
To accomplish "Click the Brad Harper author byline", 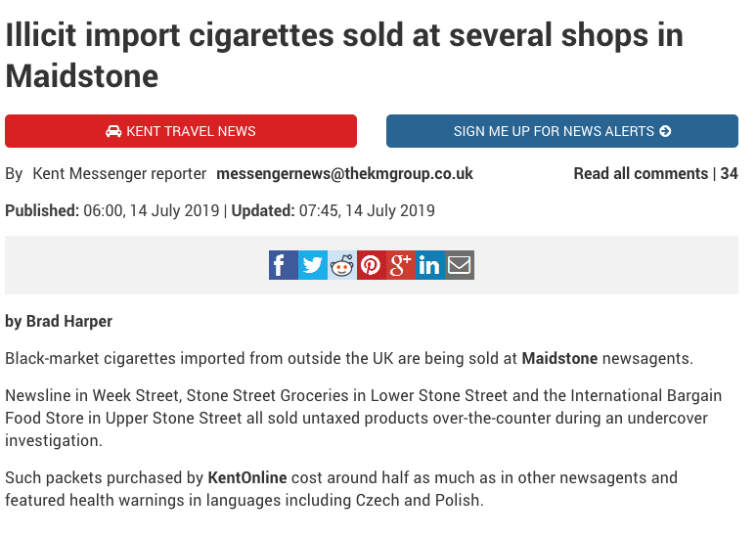I will (x=58, y=322).
